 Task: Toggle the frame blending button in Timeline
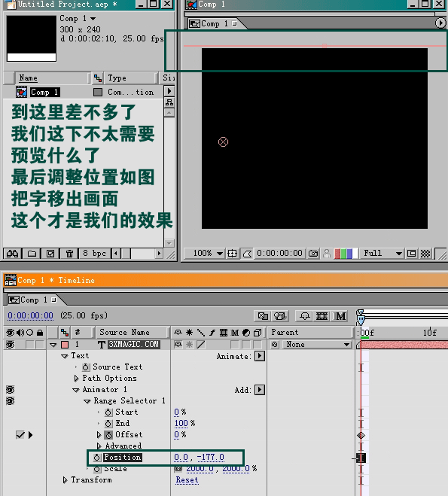[322, 316]
